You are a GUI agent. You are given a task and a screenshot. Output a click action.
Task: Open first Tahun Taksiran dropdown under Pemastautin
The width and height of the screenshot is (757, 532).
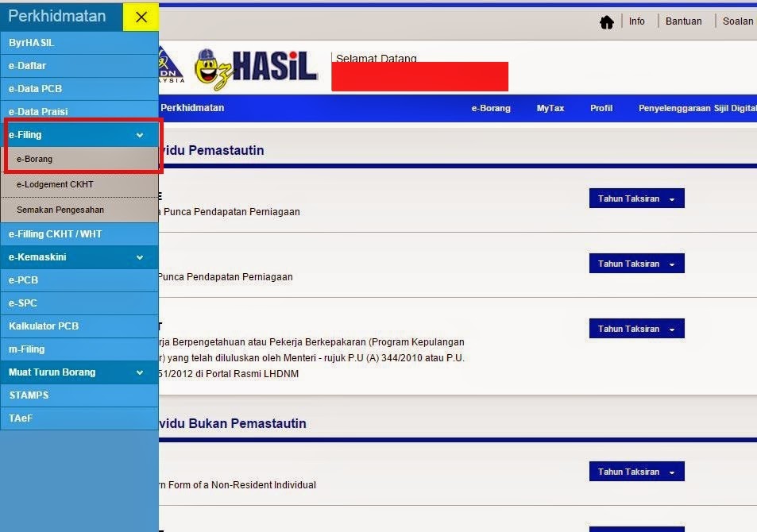(637, 199)
